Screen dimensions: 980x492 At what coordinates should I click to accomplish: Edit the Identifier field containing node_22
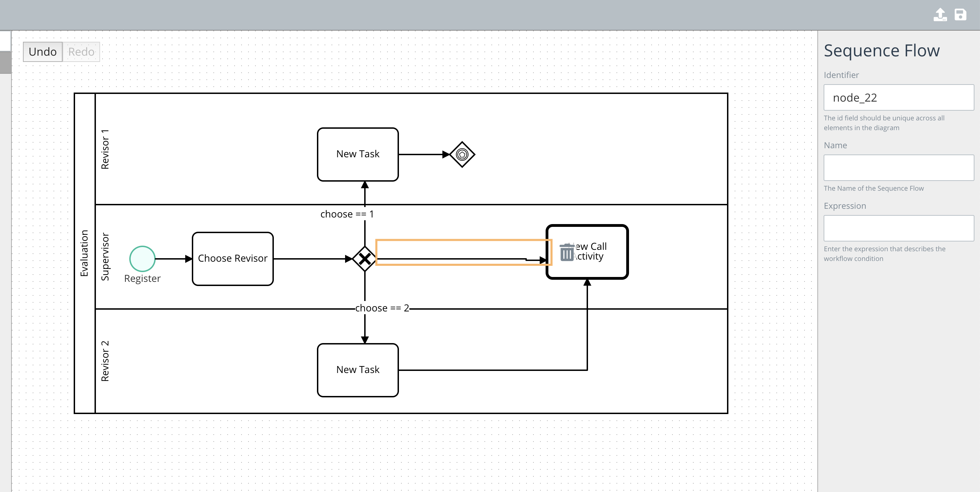click(x=899, y=97)
